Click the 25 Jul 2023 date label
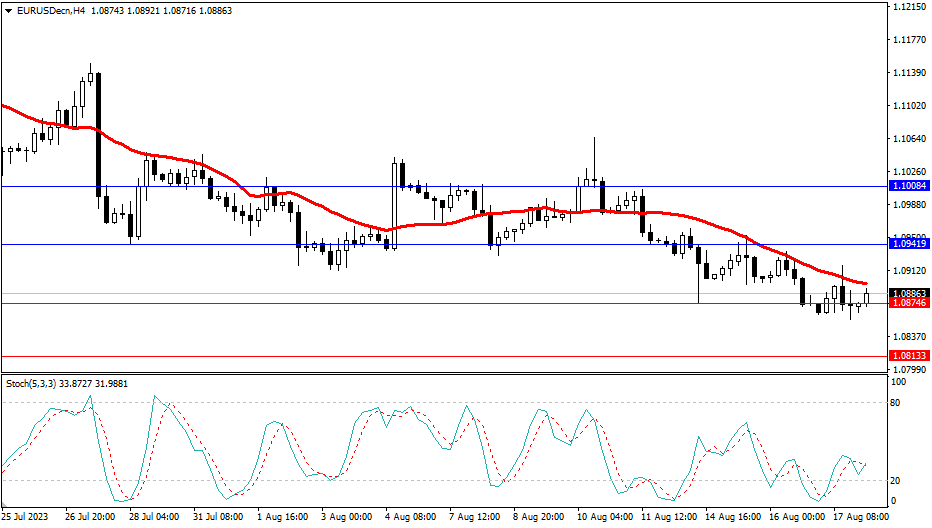 pos(25,518)
